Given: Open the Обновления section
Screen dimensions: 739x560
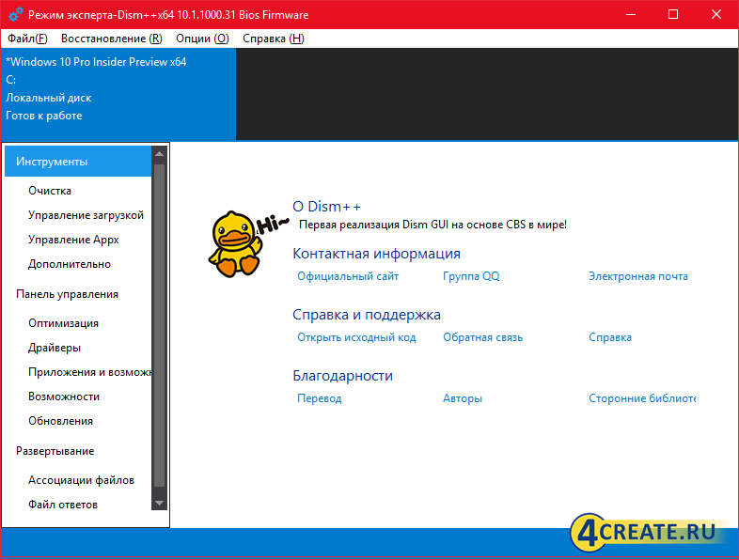Looking at the screenshot, I should coord(60,421).
